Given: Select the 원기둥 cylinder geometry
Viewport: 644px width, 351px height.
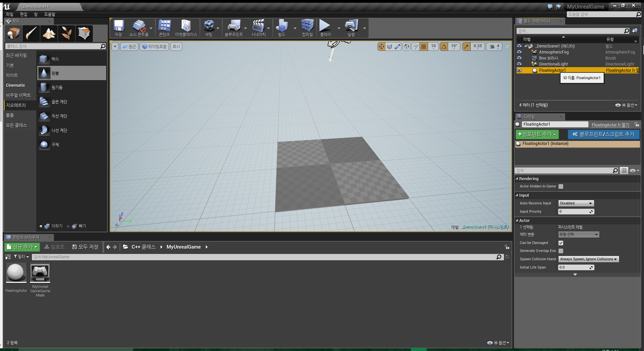Looking at the screenshot, I should [72, 87].
